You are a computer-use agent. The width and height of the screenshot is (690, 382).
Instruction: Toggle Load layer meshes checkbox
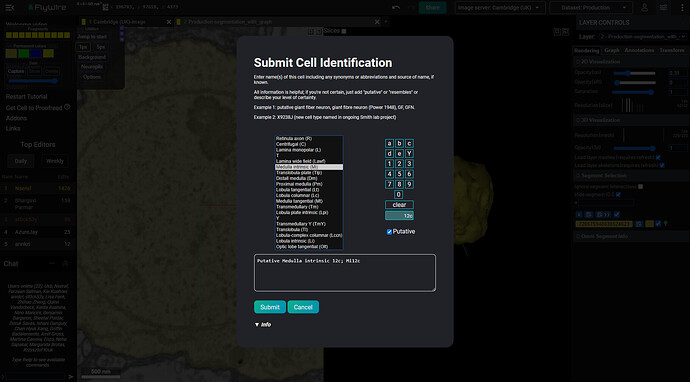(658, 157)
